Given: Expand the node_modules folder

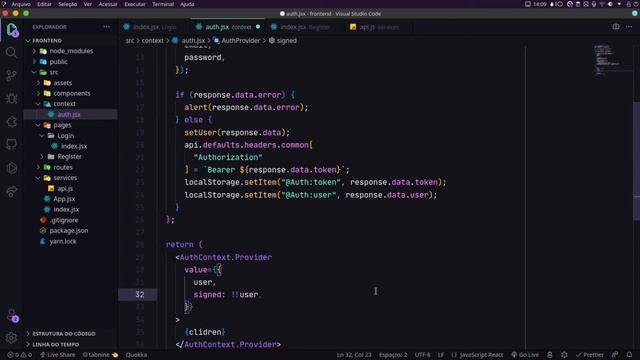Looking at the screenshot, I should coord(71,51).
